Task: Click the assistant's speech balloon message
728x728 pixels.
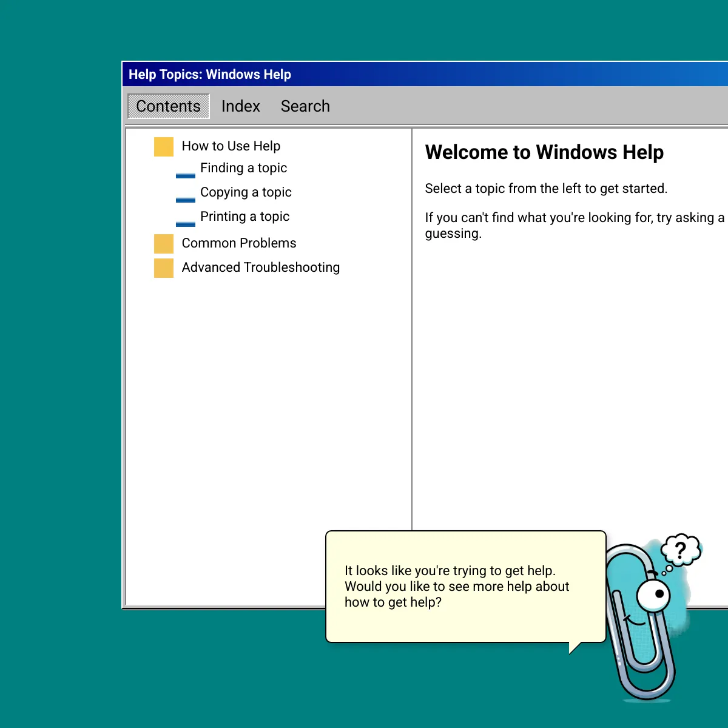Action: (x=466, y=587)
